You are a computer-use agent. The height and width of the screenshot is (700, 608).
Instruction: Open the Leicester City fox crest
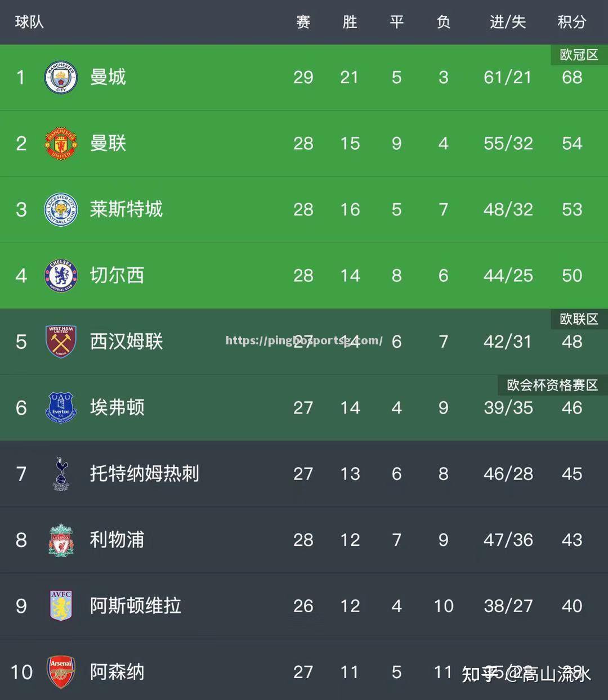[x=61, y=210]
